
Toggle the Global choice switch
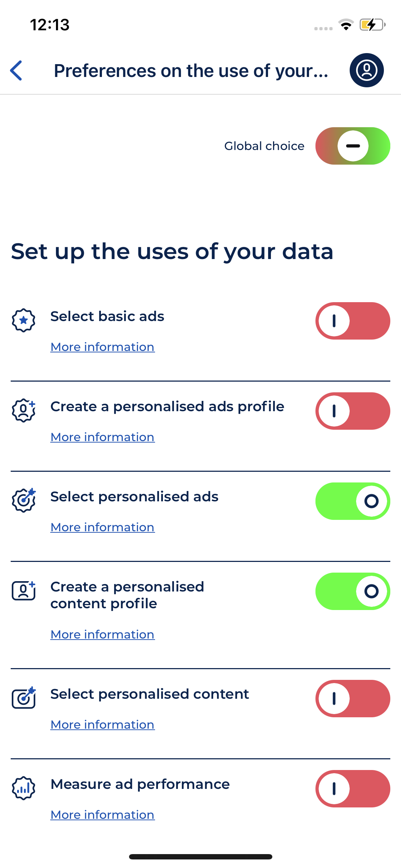(x=353, y=146)
